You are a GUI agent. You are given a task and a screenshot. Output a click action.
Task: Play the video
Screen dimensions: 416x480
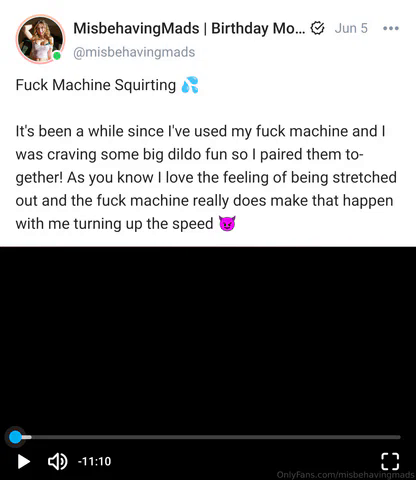24,462
